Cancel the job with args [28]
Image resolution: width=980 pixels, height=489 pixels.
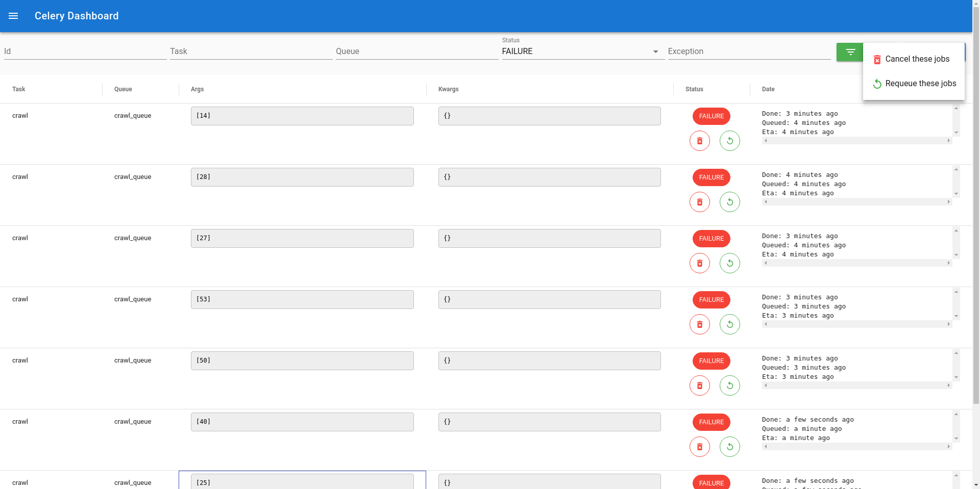coord(699,202)
